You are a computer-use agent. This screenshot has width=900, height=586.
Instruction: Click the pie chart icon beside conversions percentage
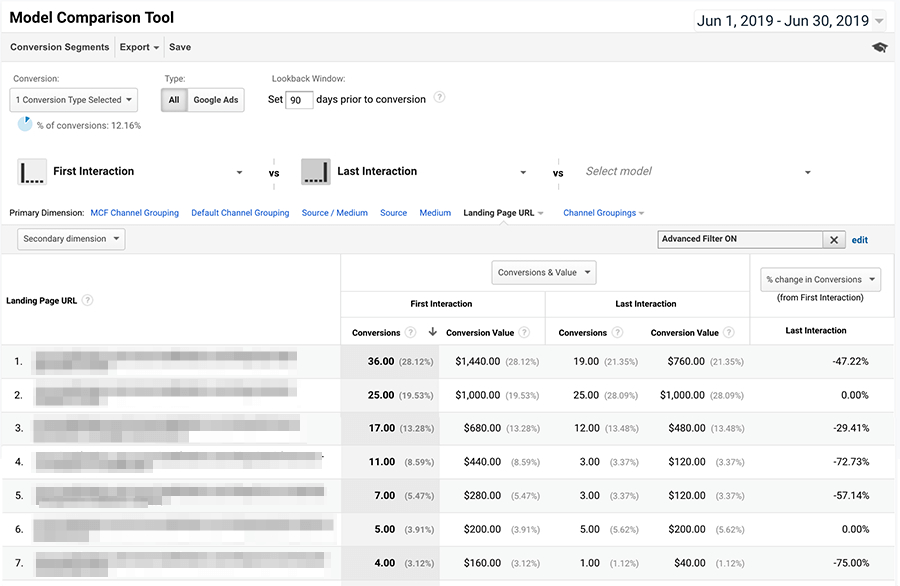click(24, 123)
